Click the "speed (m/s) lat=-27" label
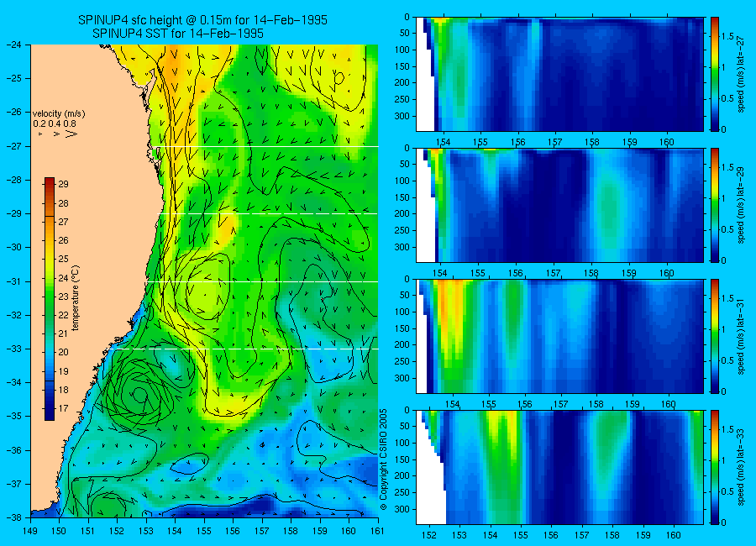The width and height of the screenshot is (756, 546). [742, 73]
